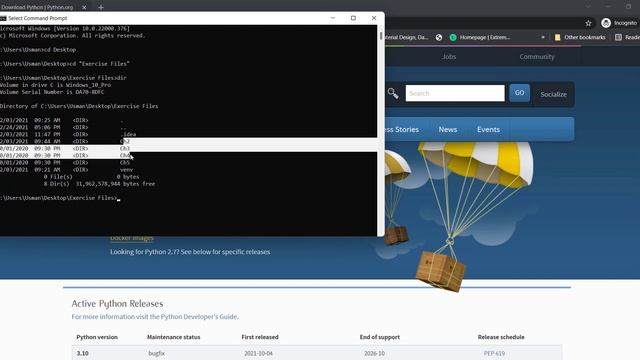Click the bugfix maintenance status cell

156,353
